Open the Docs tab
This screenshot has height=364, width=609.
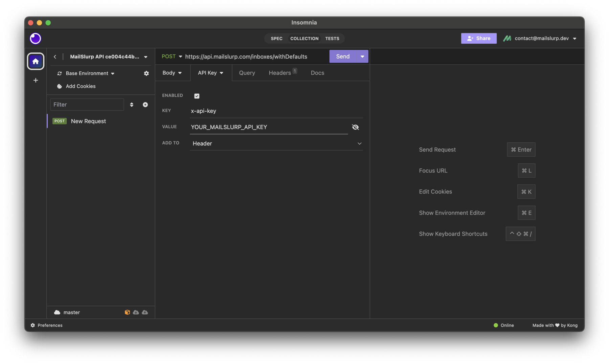click(317, 73)
